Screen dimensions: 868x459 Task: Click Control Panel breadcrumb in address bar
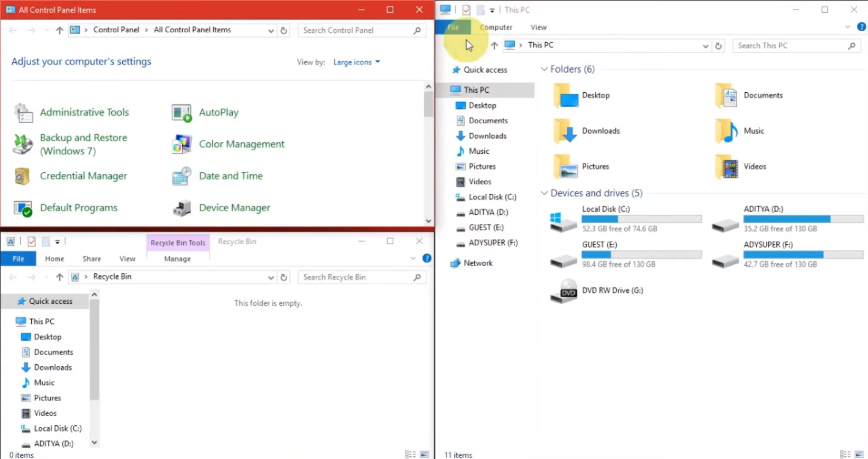pyautogui.click(x=116, y=30)
